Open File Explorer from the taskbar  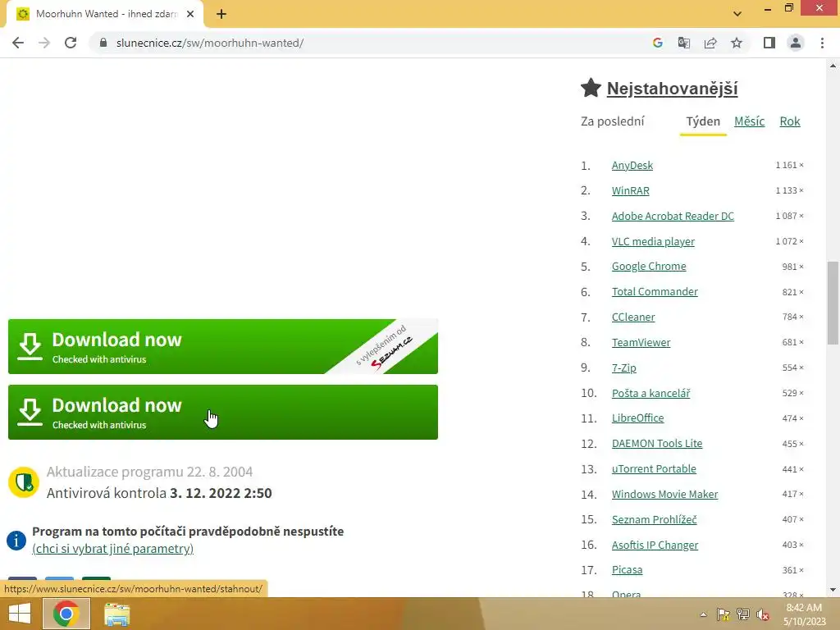[x=116, y=614]
